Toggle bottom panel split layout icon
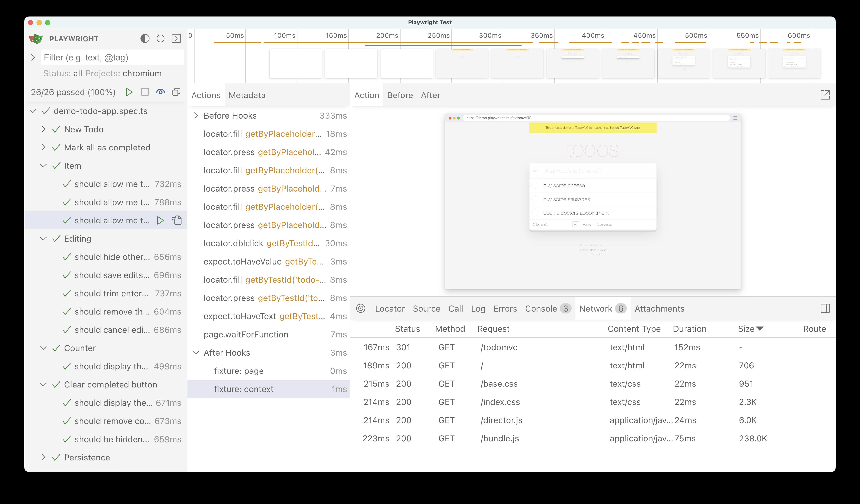860x504 pixels. [825, 308]
